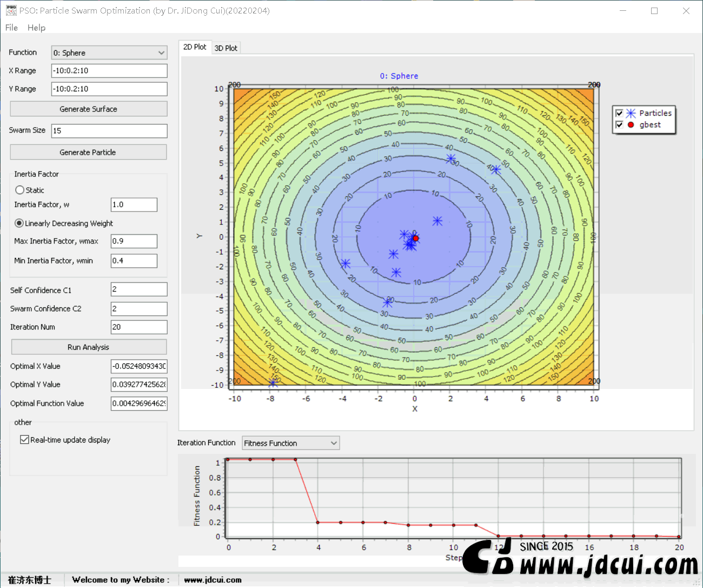Switch to the 2D Plot tab
Viewport: 703px width, 588px height.
click(195, 47)
